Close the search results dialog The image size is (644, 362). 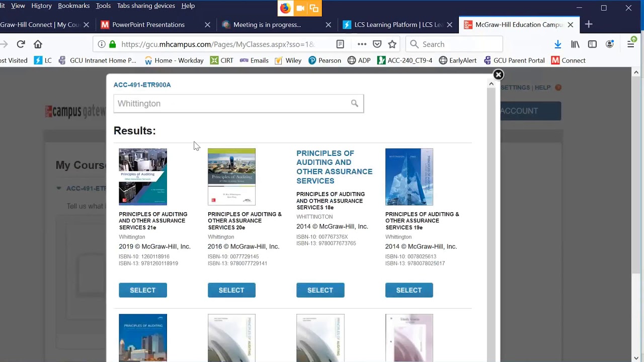click(x=498, y=75)
